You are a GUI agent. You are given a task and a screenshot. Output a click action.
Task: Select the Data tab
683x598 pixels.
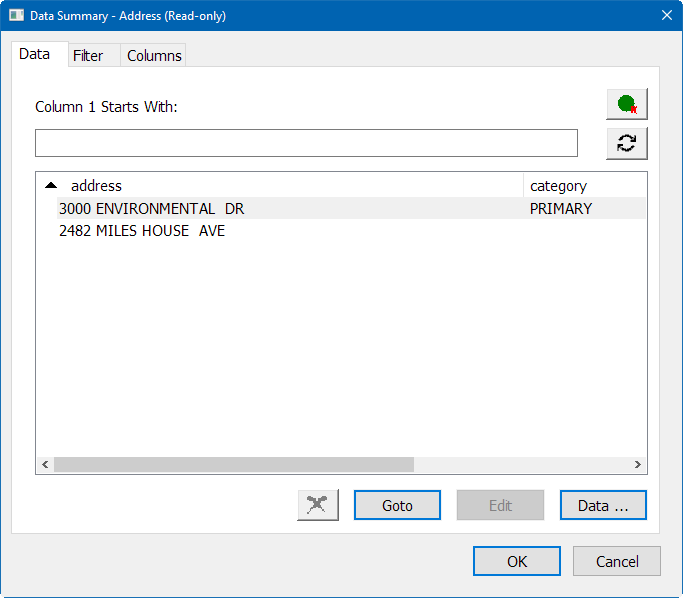[34, 54]
